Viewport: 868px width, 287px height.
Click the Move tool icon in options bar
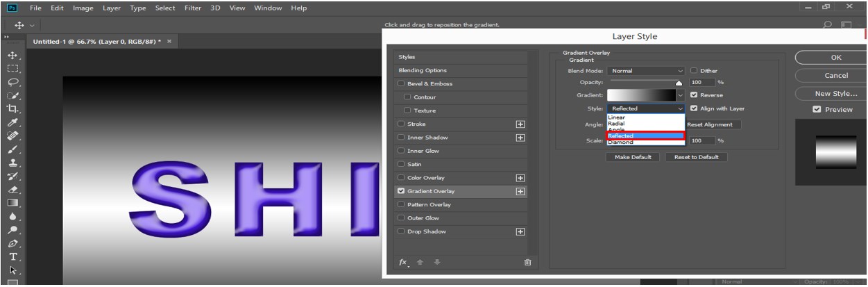(x=19, y=25)
